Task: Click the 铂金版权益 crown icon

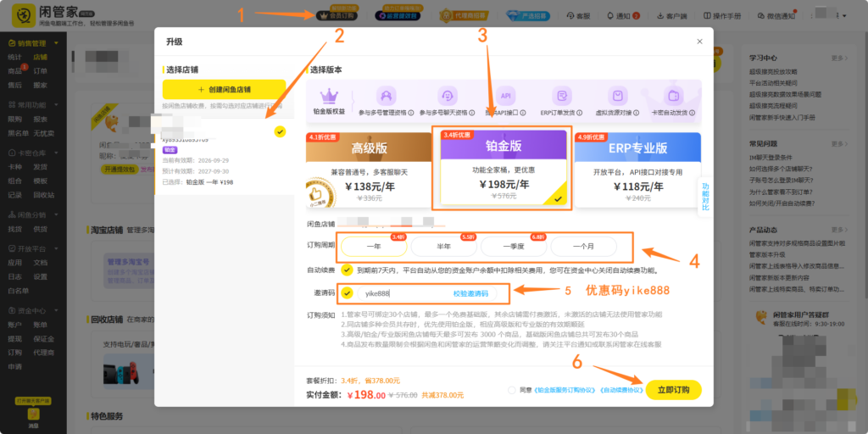Action: click(330, 95)
